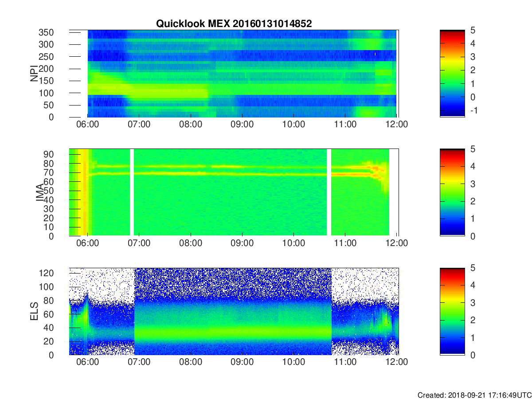Click the 11:00 tick under ELS plot
The width and height of the screenshot is (532, 399).
[x=345, y=362]
